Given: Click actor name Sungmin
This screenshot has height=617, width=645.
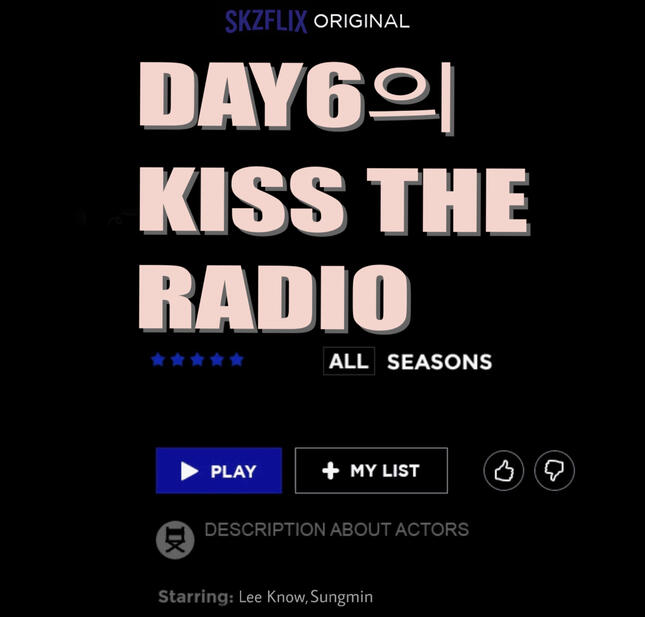Looking at the screenshot, I should tap(341, 597).
